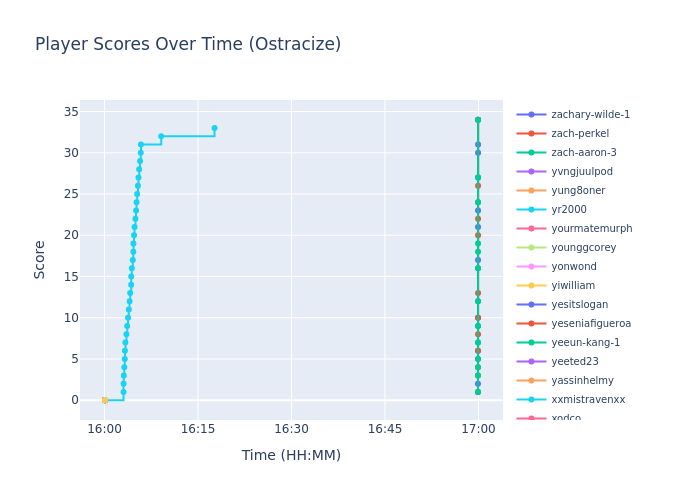Click the chart title 'Player Scores Over Time'
Screen dimensions: 700x500
click(x=188, y=45)
